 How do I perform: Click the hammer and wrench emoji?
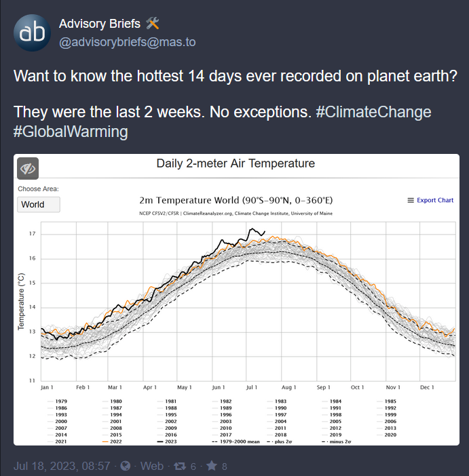pos(153,24)
